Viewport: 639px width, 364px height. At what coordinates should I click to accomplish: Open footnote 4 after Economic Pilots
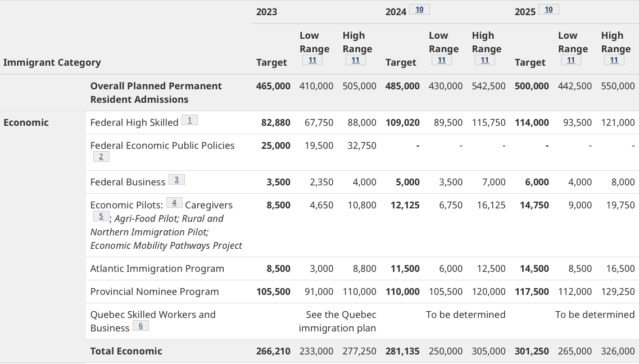(x=174, y=203)
